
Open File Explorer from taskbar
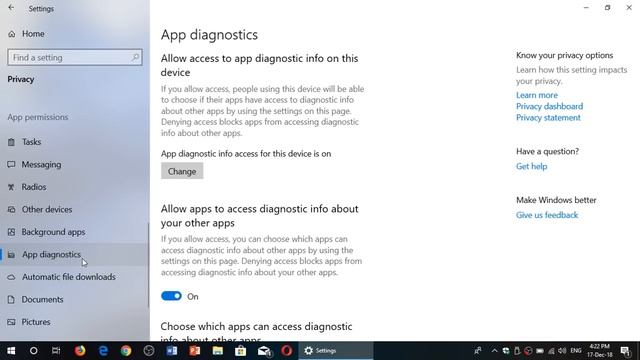click(218, 351)
